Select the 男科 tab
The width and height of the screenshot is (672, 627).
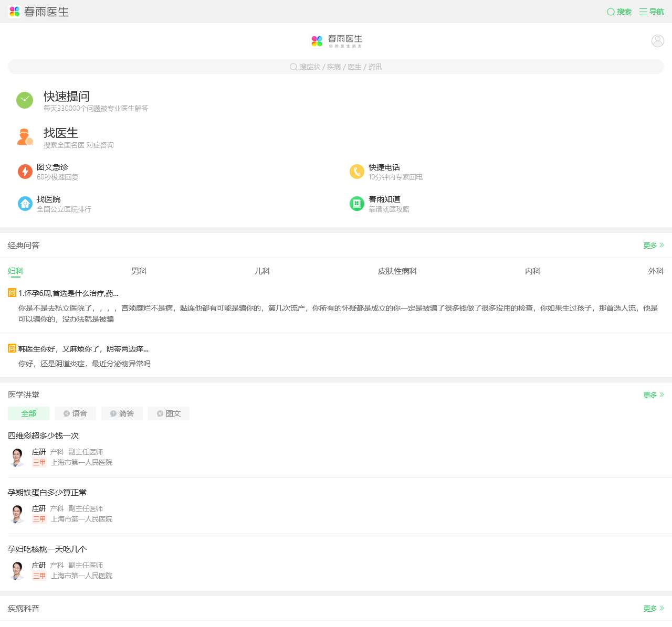[139, 271]
